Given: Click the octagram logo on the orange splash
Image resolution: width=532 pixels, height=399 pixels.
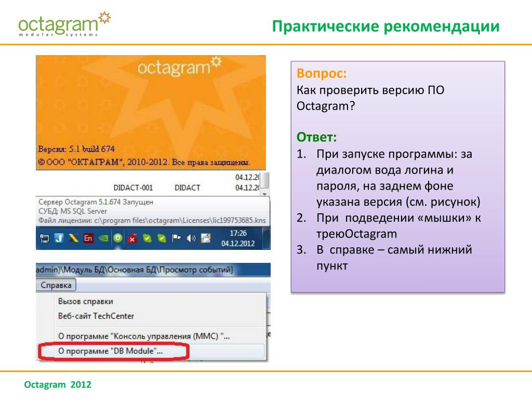Looking at the screenshot, I should (179, 67).
